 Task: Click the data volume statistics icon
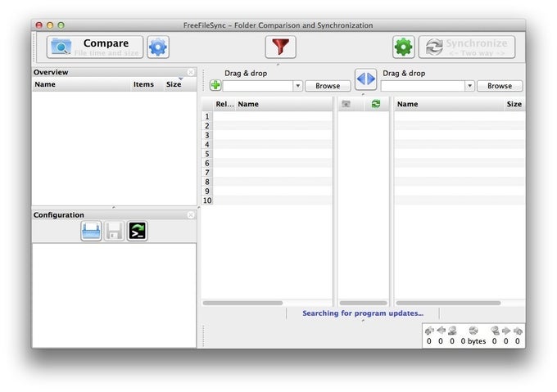tap(473, 331)
